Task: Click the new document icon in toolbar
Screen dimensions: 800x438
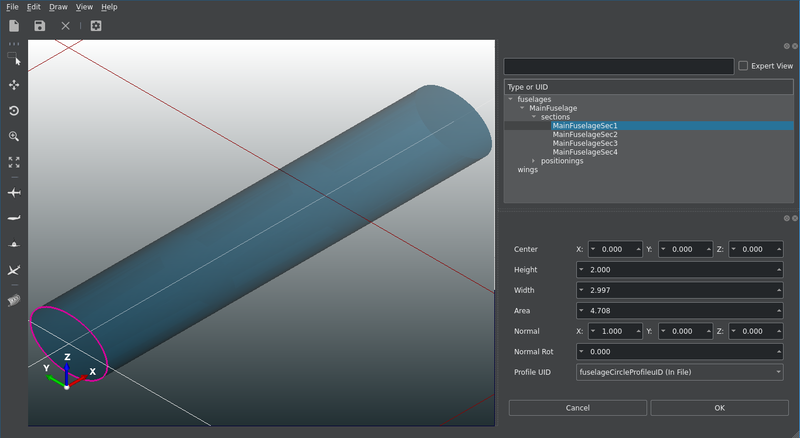Action: (x=14, y=25)
